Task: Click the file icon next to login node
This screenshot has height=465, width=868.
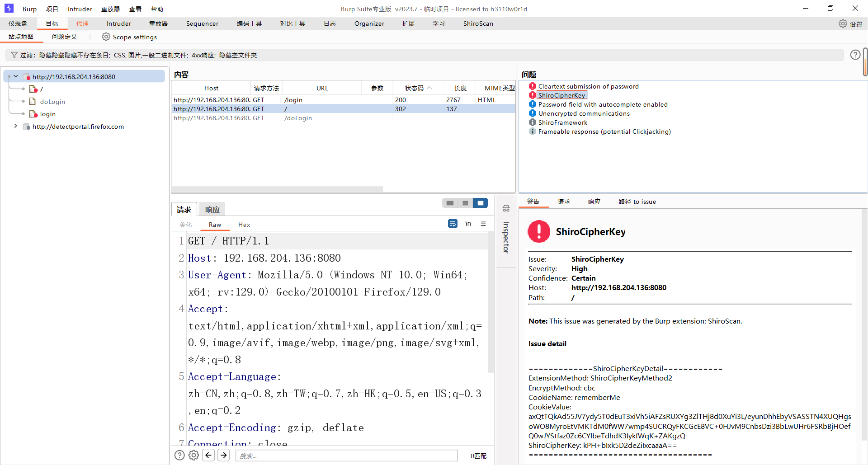Action: click(x=33, y=114)
